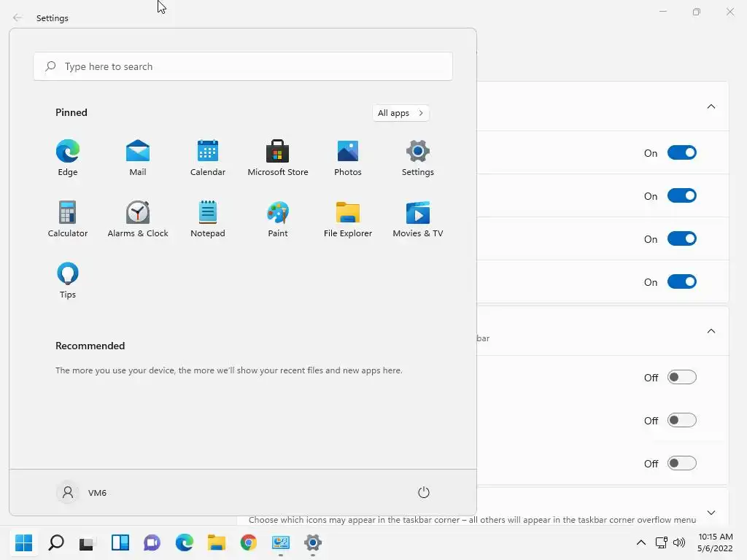Image resolution: width=747 pixels, height=560 pixels.
Task: Open Edge from pinned apps
Action: (68, 158)
